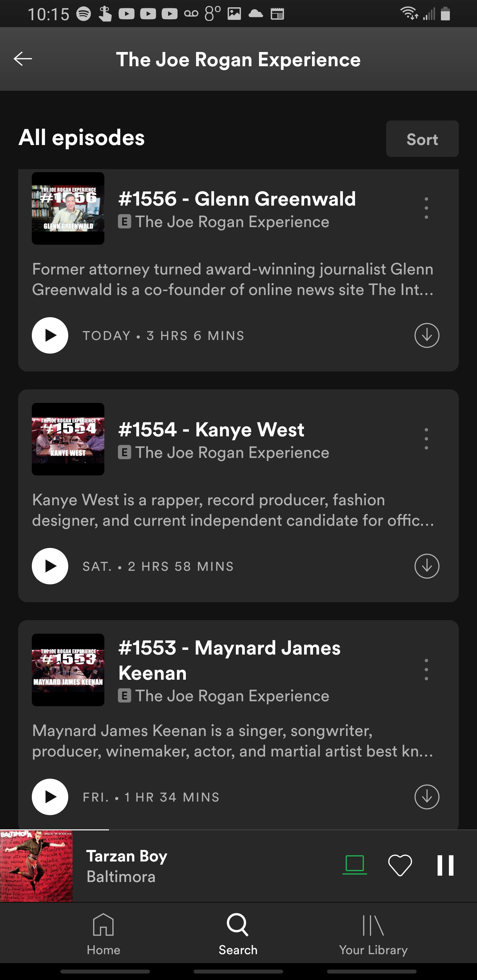Tap the Spotify icon in status bar

pyautogui.click(x=84, y=14)
